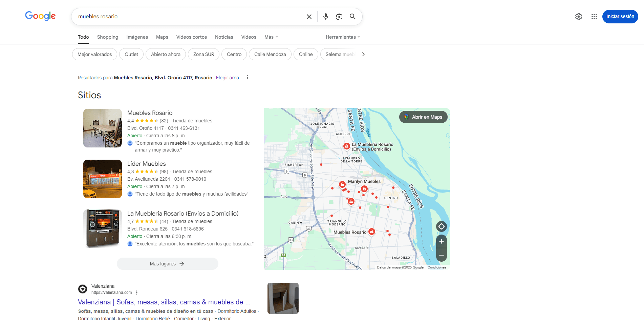Sign in with Iniciar sesión button
The height and width of the screenshot is (321, 644).
coord(620,17)
